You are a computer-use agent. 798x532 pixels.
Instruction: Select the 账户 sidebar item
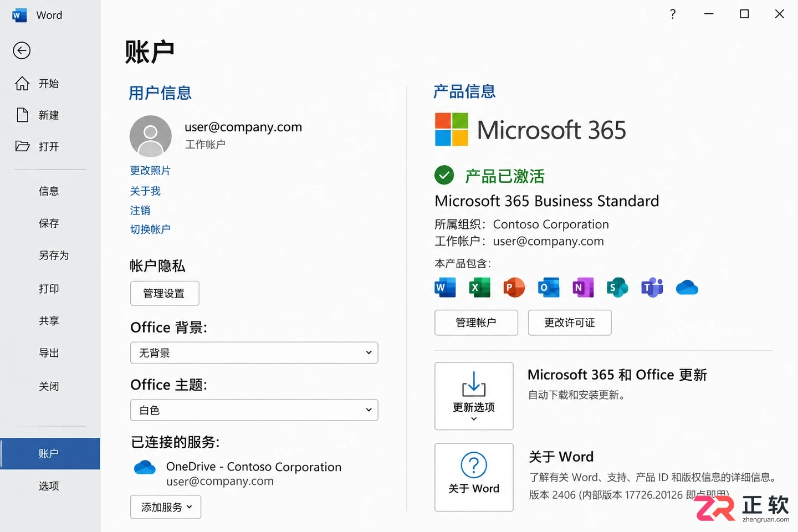click(50, 453)
